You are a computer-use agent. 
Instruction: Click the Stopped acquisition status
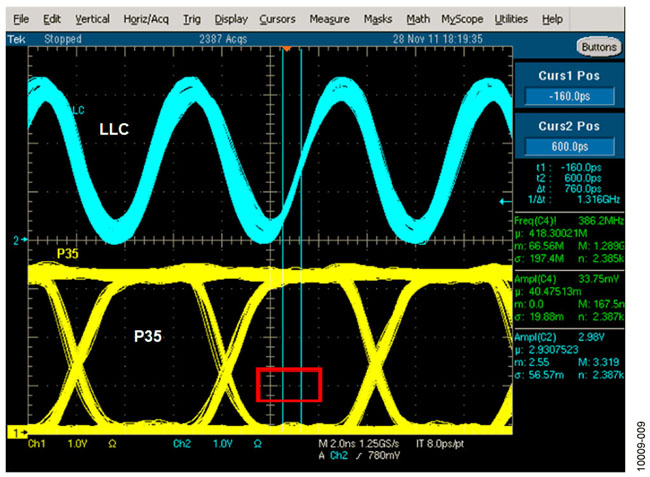pyautogui.click(x=63, y=39)
